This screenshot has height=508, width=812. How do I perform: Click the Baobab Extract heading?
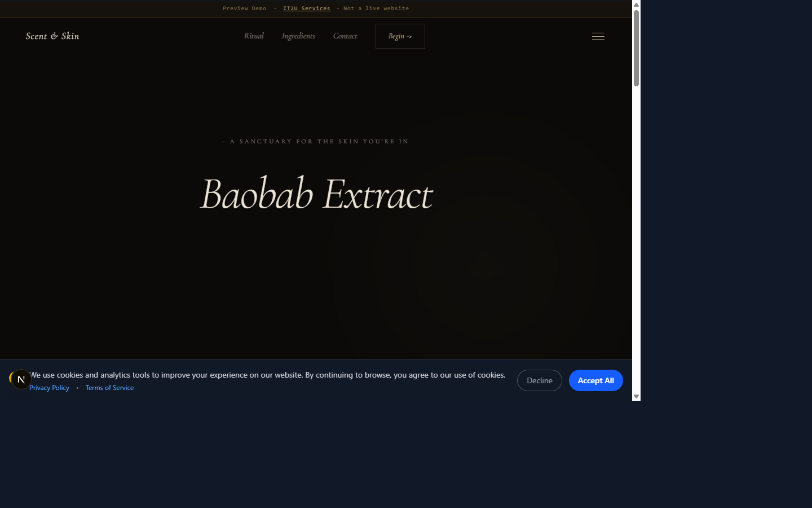coord(316,194)
